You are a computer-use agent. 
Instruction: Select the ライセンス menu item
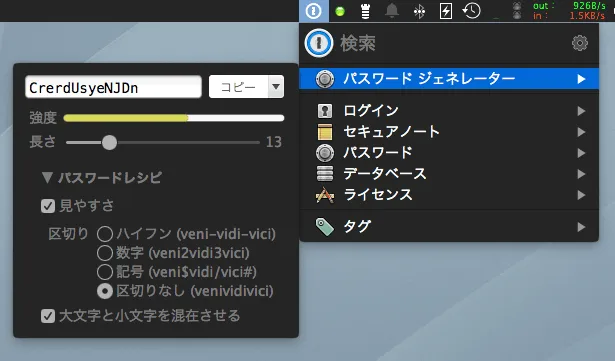[449, 195]
